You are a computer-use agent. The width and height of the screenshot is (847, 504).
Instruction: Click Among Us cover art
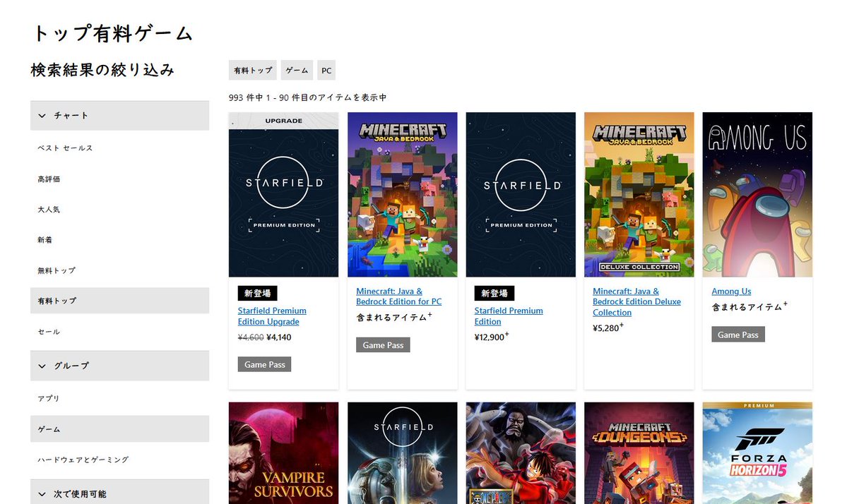(757, 195)
